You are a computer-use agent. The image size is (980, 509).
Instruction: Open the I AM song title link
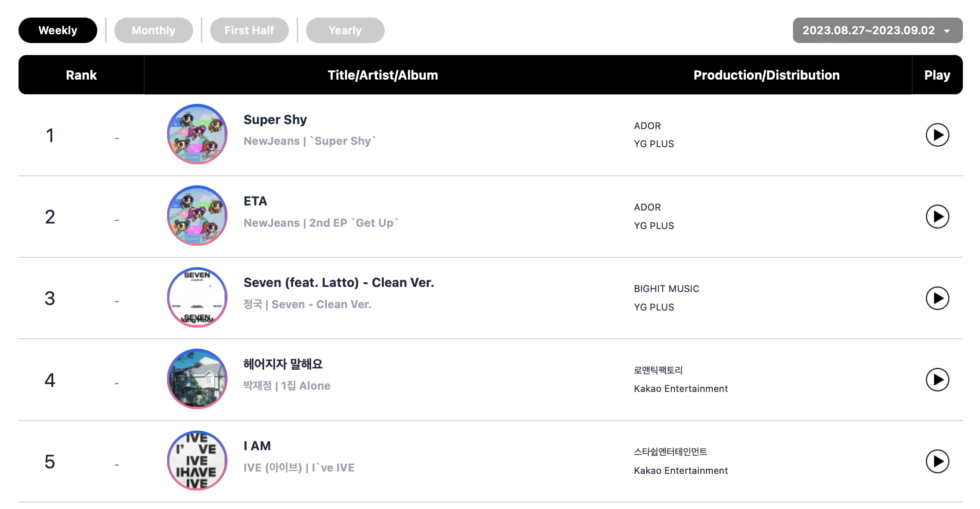click(x=257, y=446)
